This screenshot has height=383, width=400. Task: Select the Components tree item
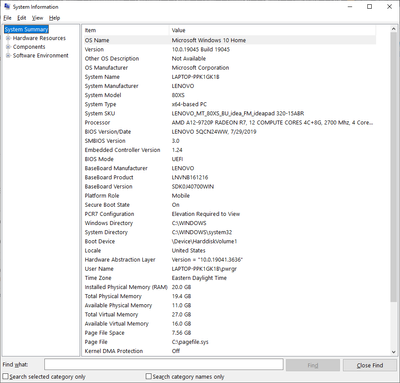coord(29,47)
